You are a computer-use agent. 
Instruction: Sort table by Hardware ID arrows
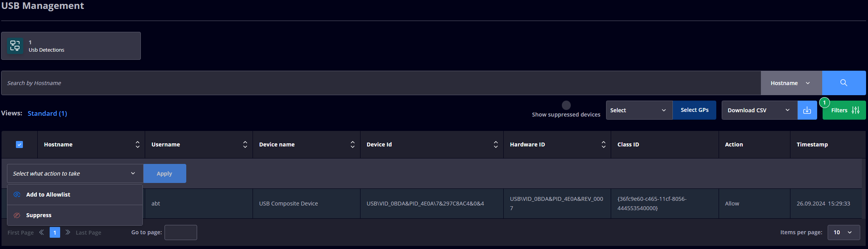[x=603, y=145]
